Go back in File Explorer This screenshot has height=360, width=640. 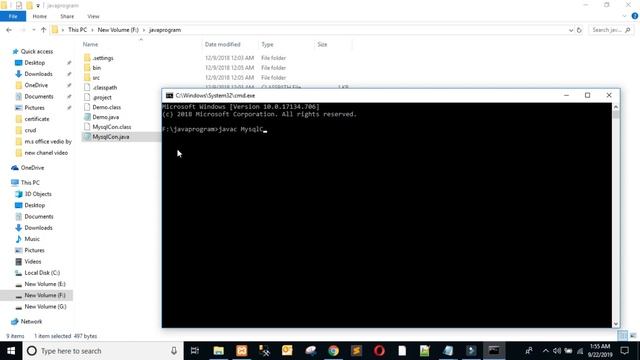pos(9,30)
